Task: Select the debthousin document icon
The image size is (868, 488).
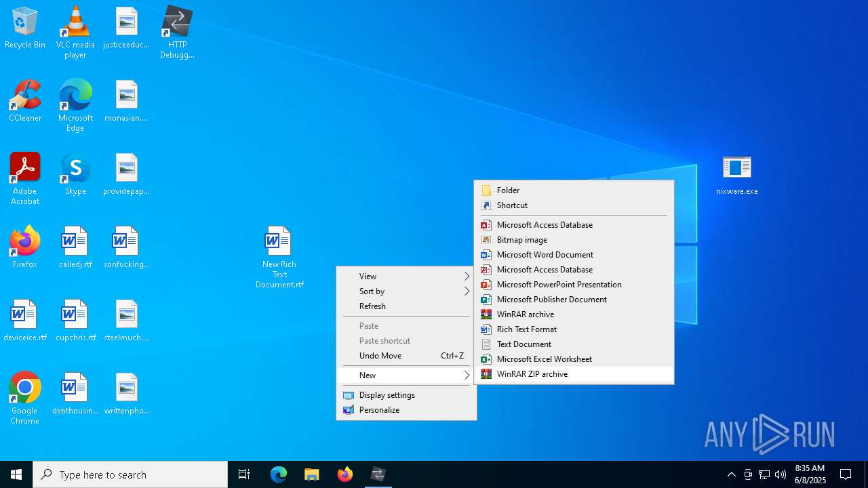Action: [75, 394]
